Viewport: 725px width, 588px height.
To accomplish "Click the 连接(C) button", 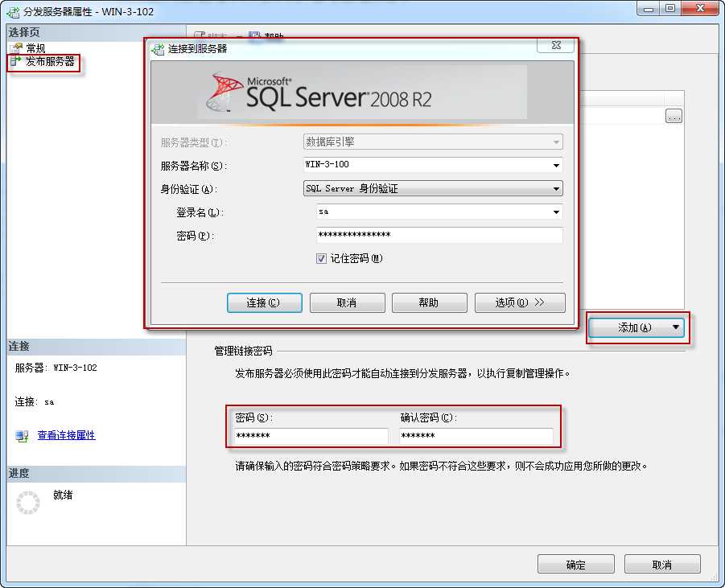I will coord(265,302).
